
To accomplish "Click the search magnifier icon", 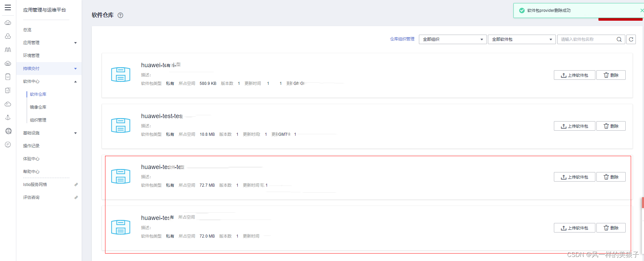I will (x=619, y=39).
